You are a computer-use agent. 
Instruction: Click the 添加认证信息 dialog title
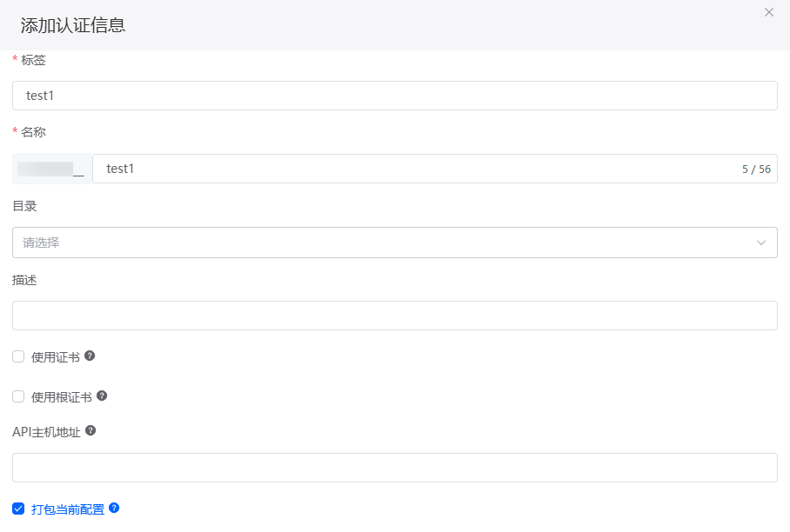pyautogui.click(x=73, y=25)
